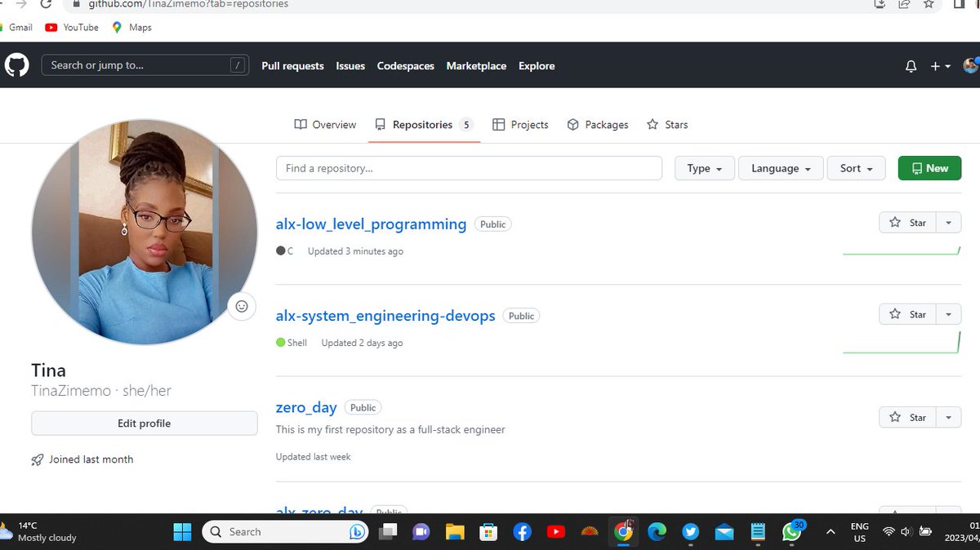Click the Shell language label
The width and height of the screenshot is (980, 550).
(292, 343)
